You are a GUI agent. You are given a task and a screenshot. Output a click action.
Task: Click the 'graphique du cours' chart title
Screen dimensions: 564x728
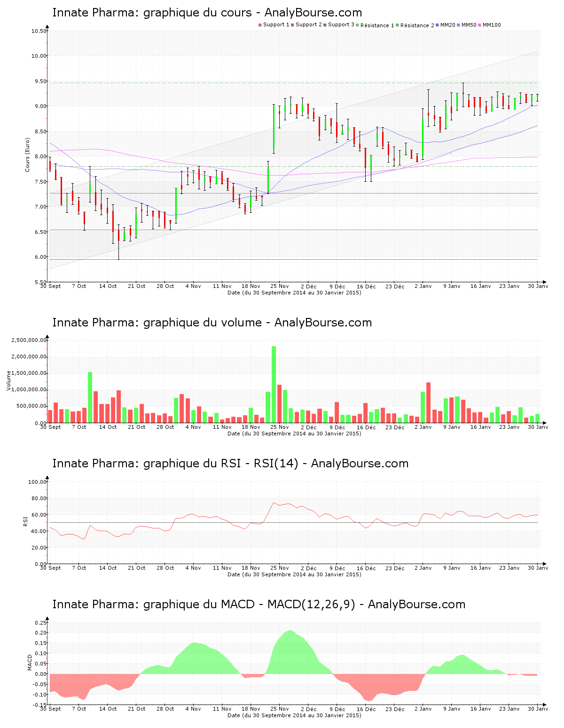(207, 13)
